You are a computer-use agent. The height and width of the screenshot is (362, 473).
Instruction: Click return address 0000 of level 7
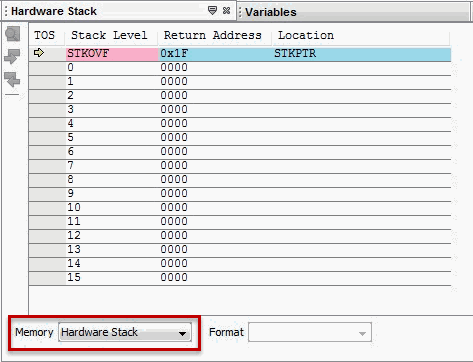click(x=174, y=166)
